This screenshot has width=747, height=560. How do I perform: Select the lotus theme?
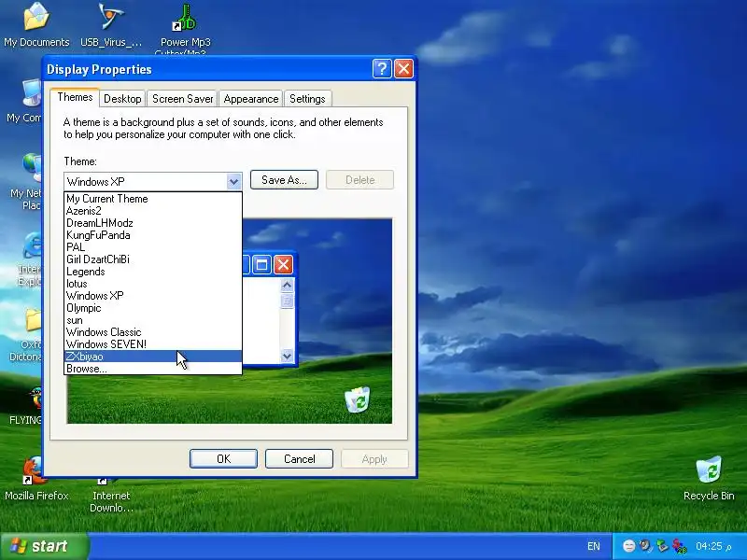click(x=153, y=284)
